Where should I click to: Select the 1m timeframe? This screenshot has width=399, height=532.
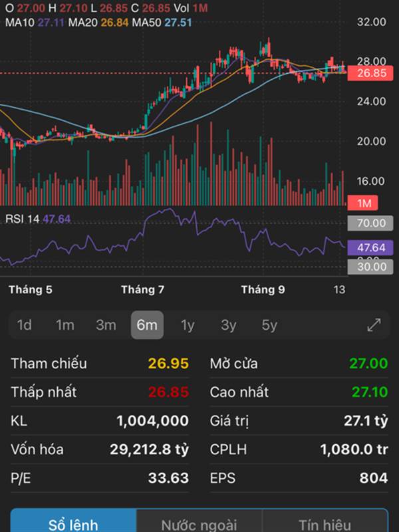(65, 325)
